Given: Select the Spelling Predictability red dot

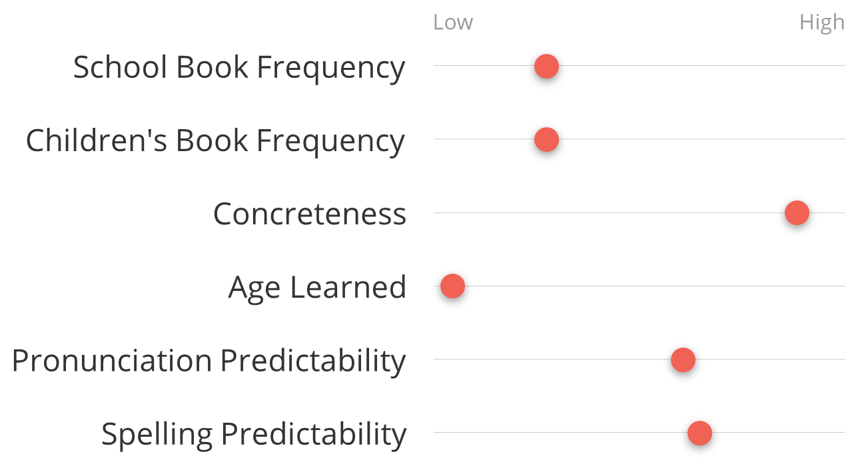Looking at the screenshot, I should (x=699, y=433).
